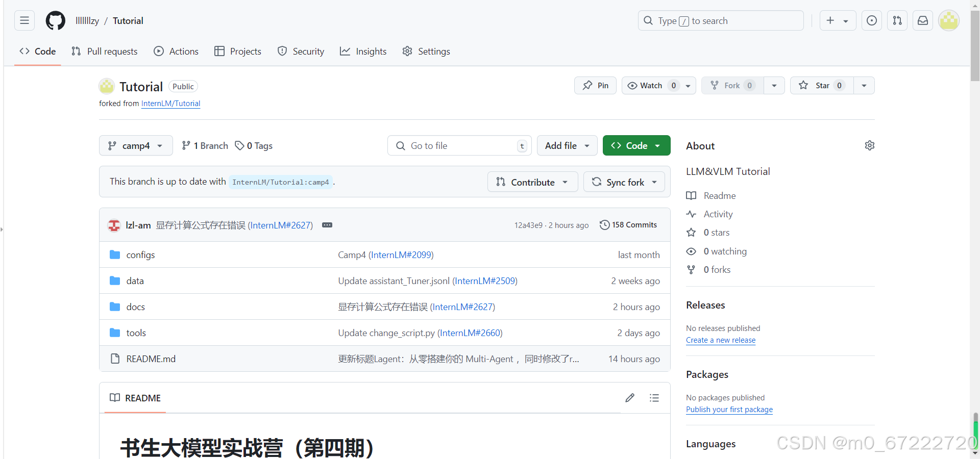The image size is (980, 459).
Task: Open the notifications inbox
Action: 922,20
